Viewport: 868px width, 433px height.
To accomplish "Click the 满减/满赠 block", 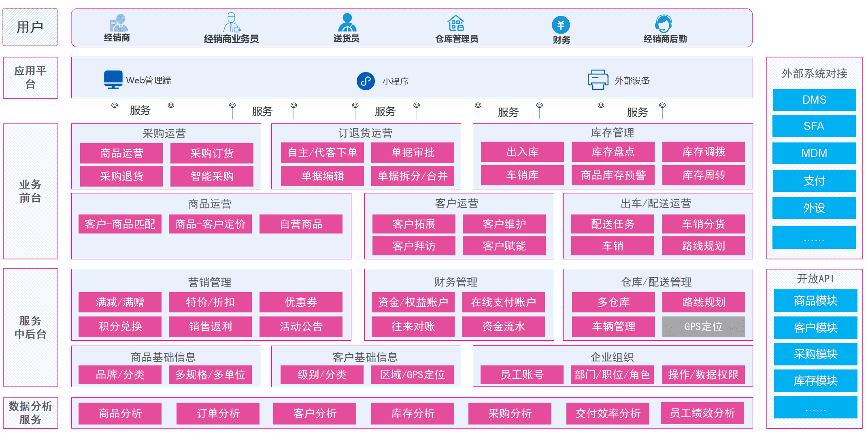I will 120,302.
